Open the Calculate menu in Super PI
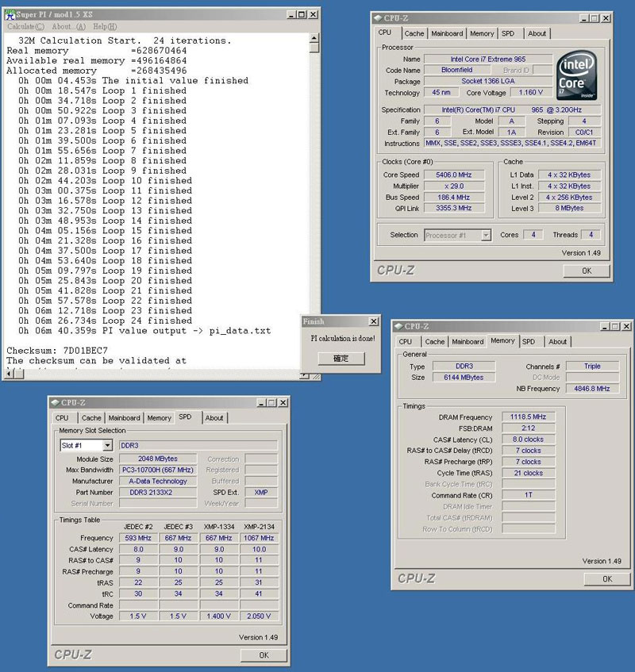 [26, 26]
